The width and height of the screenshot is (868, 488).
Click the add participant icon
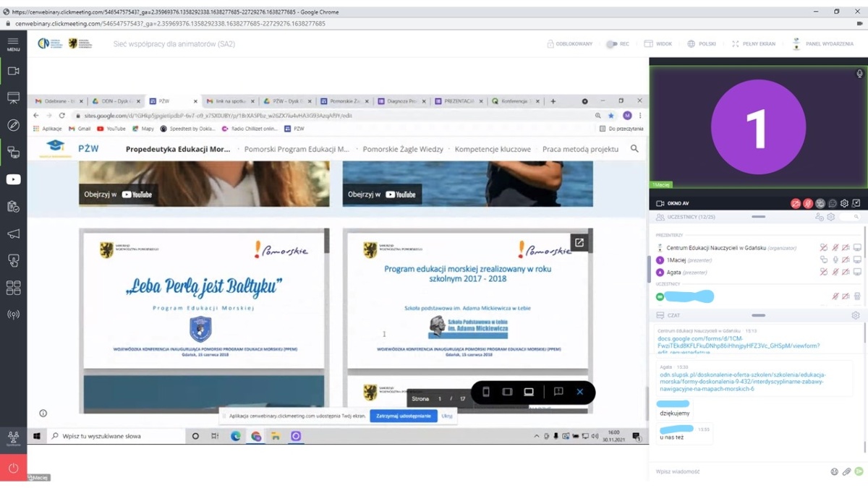coord(819,217)
